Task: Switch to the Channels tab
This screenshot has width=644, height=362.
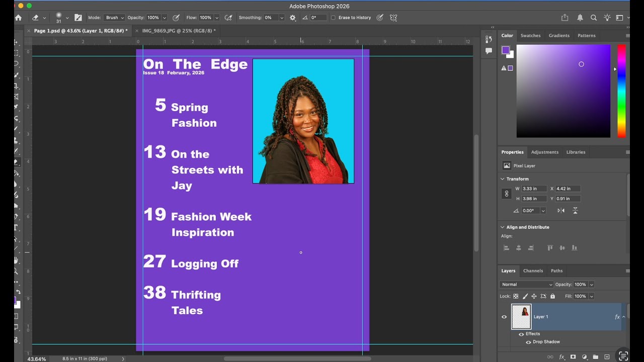Action: coord(533,270)
